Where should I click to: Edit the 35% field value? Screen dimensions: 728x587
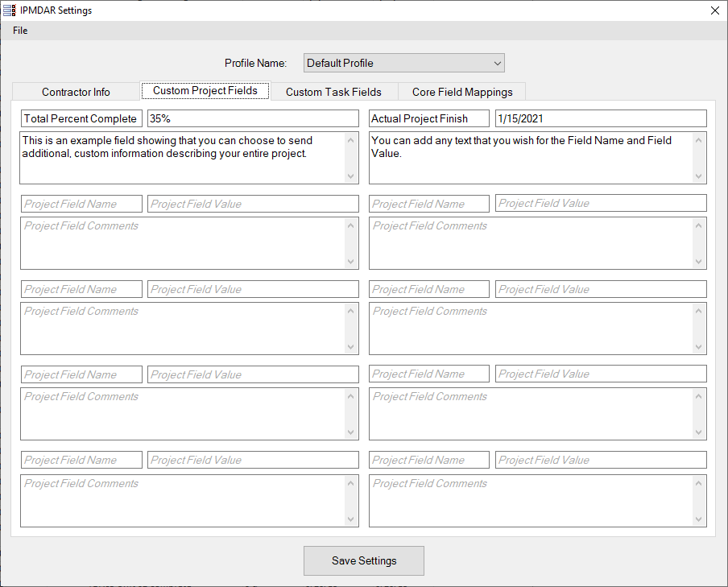(x=253, y=118)
